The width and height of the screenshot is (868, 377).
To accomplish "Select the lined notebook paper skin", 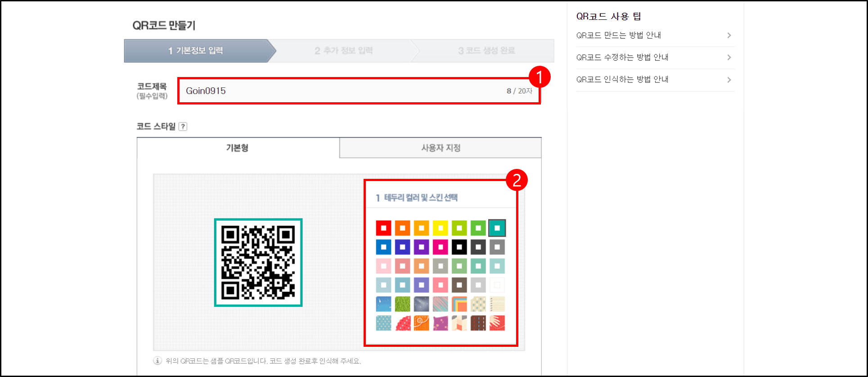I will pyautogui.click(x=497, y=304).
